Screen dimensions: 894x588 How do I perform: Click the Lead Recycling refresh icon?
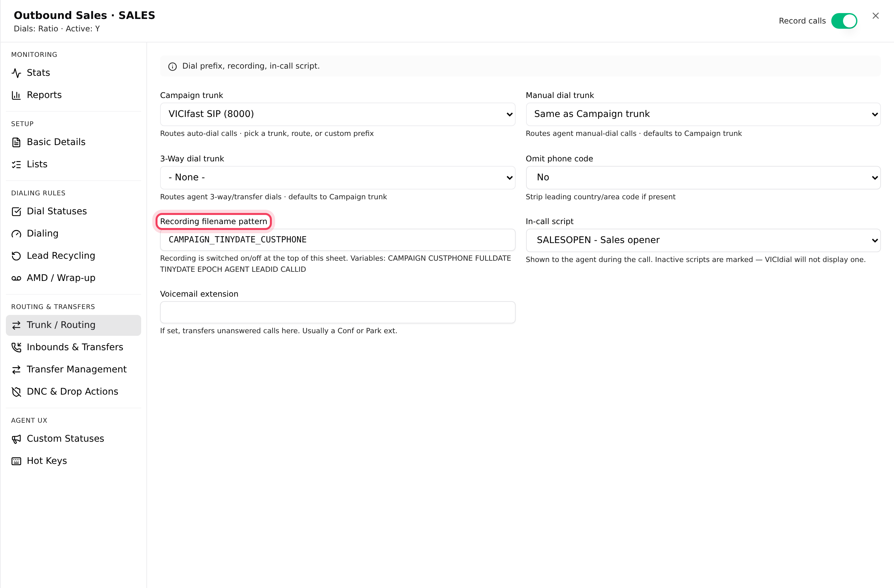16,256
